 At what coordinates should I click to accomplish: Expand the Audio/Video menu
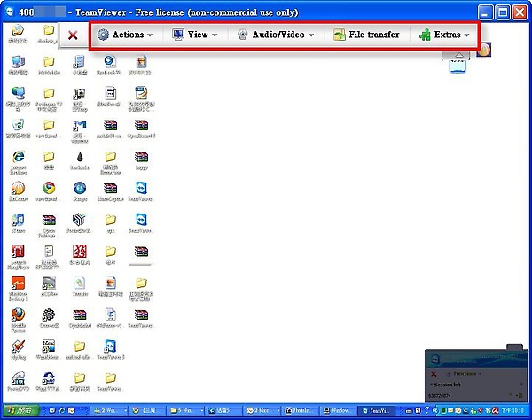[276, 35]
